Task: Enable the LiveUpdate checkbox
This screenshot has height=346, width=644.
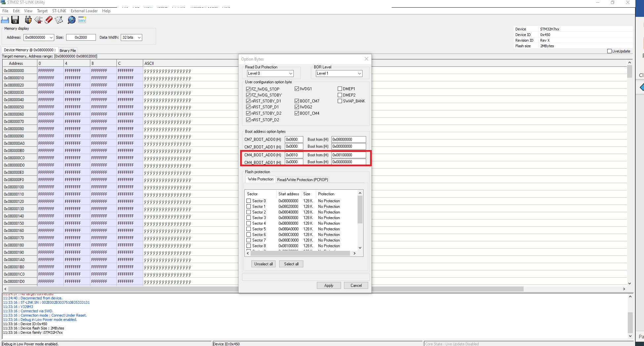Action: (609, 51)
